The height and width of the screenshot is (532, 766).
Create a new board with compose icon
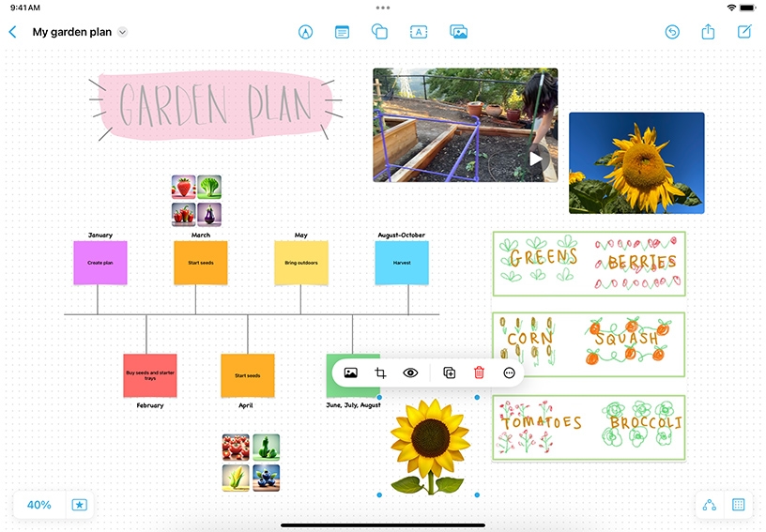[x=744, y=32]
